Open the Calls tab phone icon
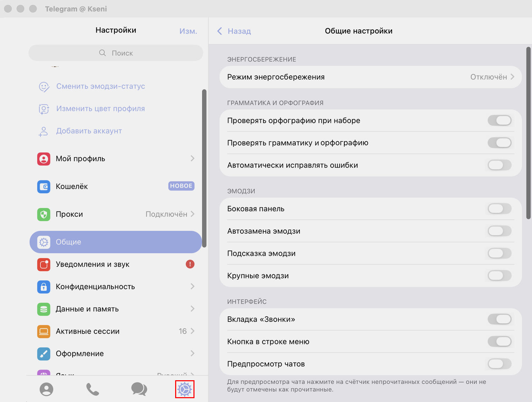The height and width of the screenshot is (402, 532). (x=92, y=389)
